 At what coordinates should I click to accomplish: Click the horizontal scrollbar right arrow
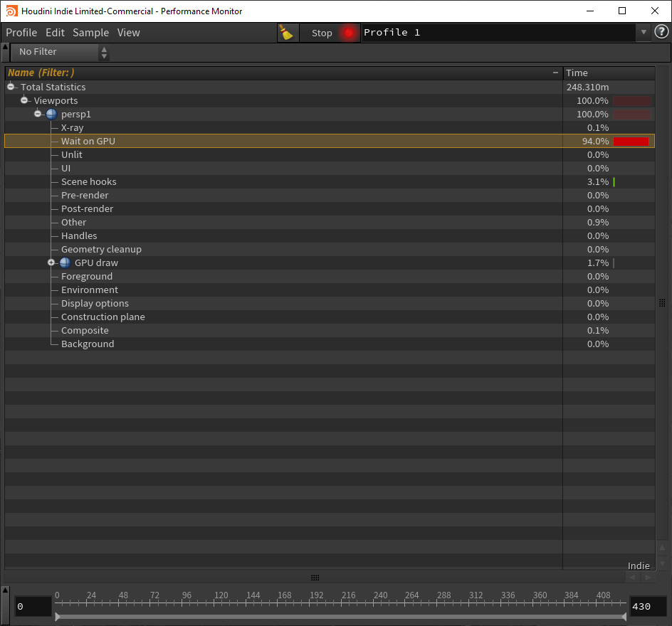click(648, 577)
